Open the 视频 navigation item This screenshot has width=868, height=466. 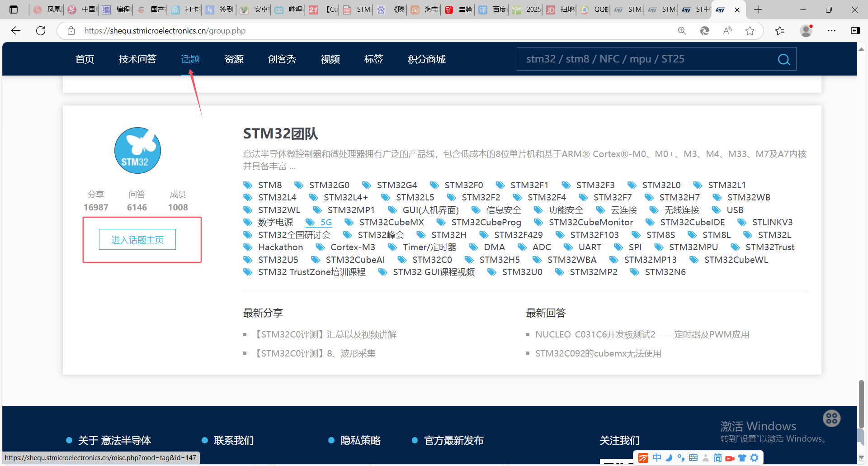pyautogui.click(x=330, y=59)
